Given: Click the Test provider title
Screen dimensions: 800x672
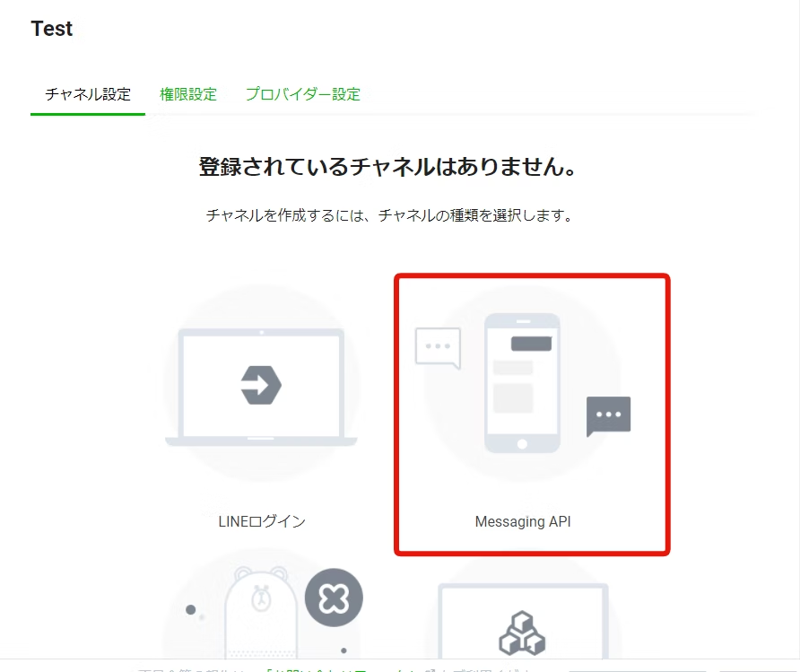Looking at the screenshot, I should 51,29.
